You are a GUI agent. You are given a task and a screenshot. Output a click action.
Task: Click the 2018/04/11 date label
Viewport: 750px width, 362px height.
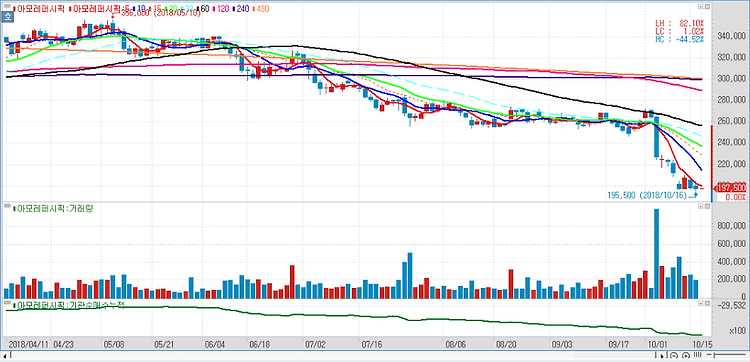click(x=28, y=344)
